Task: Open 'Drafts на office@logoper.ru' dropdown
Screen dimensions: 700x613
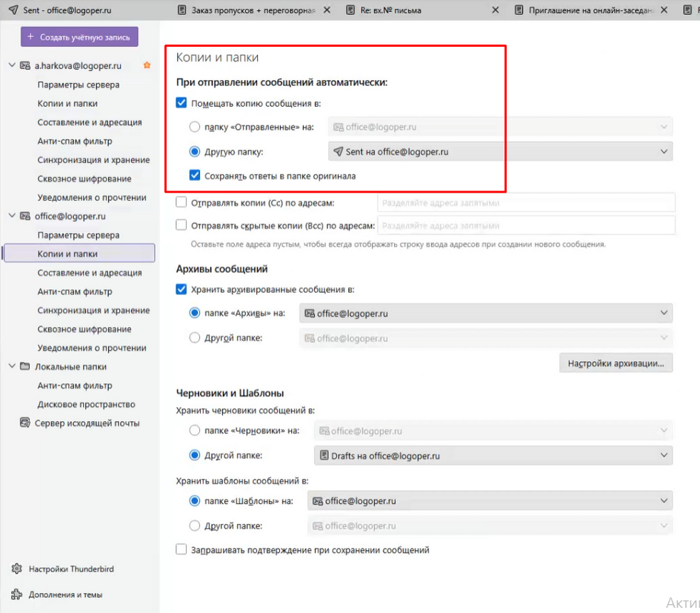Action: click(493, 456)
